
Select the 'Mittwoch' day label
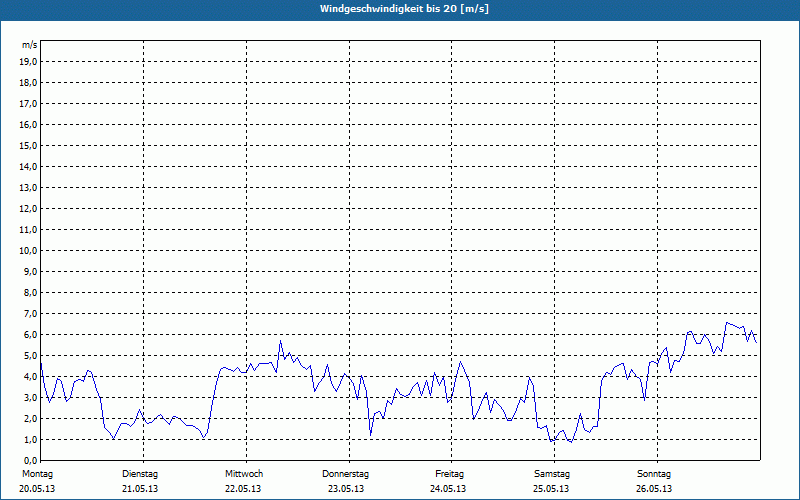[244, 474]
